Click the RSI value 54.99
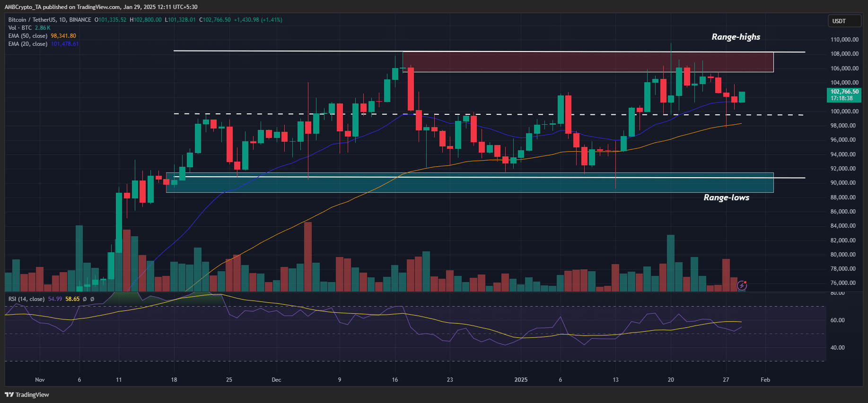 55,299
